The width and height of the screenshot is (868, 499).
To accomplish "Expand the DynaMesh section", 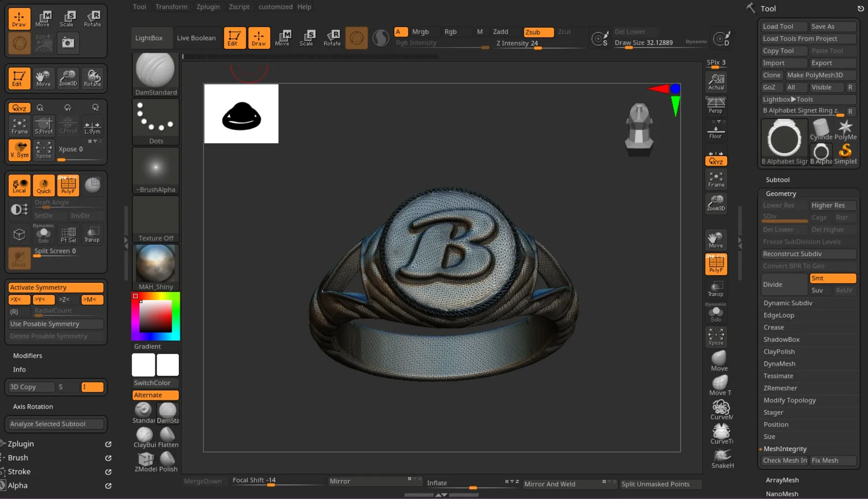I will click(x=779, y=364).
